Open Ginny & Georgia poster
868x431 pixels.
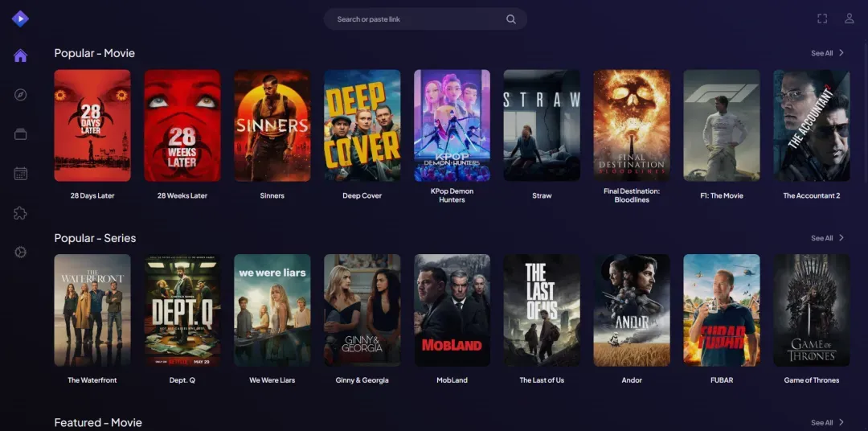pos(362,310)
